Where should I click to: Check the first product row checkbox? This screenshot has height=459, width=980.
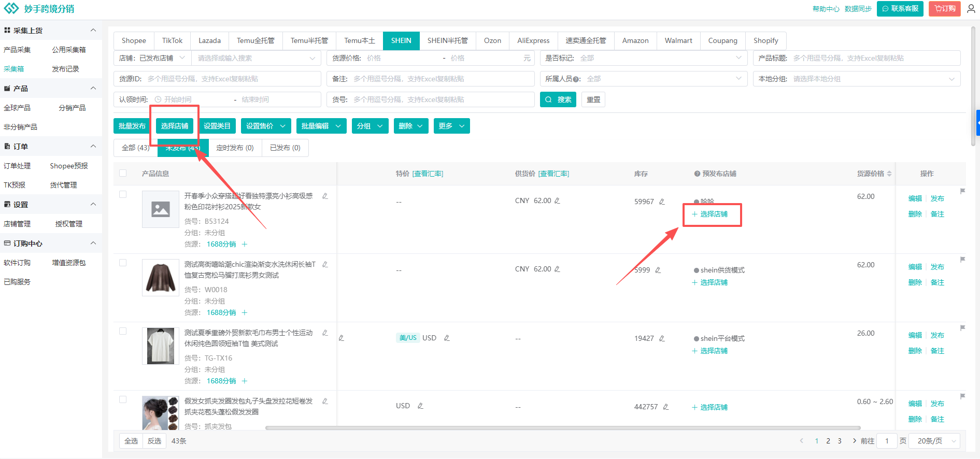(x=123, y=194)
